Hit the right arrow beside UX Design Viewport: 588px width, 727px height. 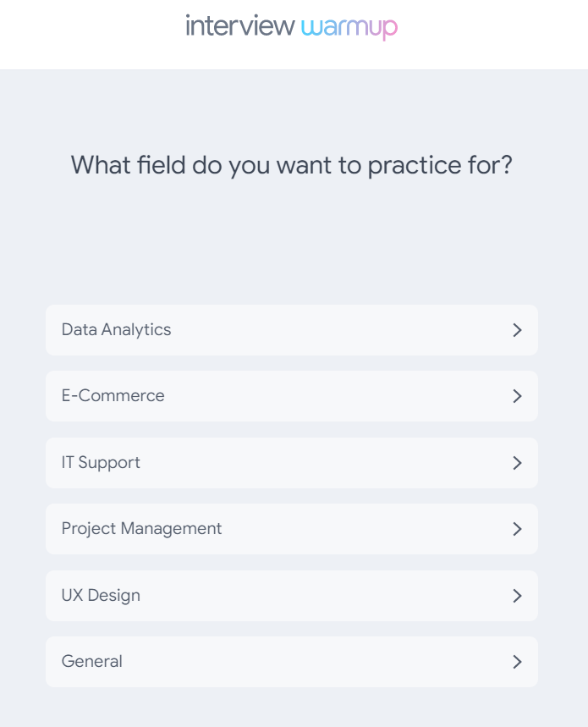pos(517,596)
